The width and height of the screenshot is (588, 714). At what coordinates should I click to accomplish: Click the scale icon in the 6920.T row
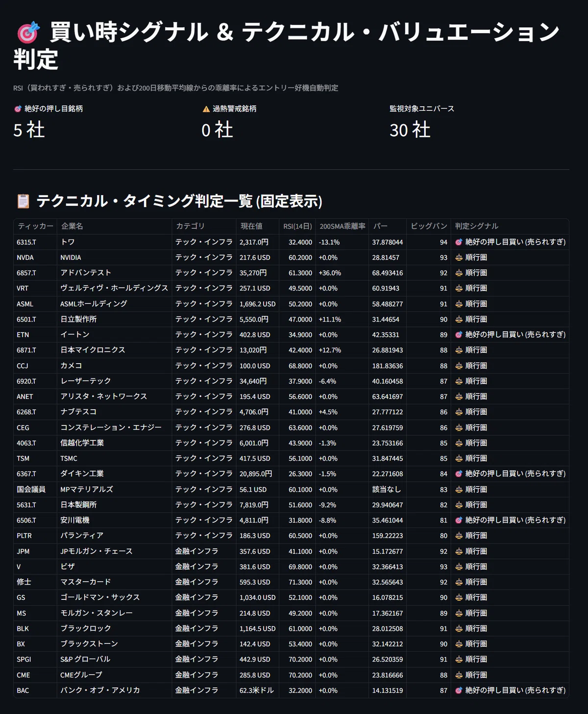click(x=459, y=381)
